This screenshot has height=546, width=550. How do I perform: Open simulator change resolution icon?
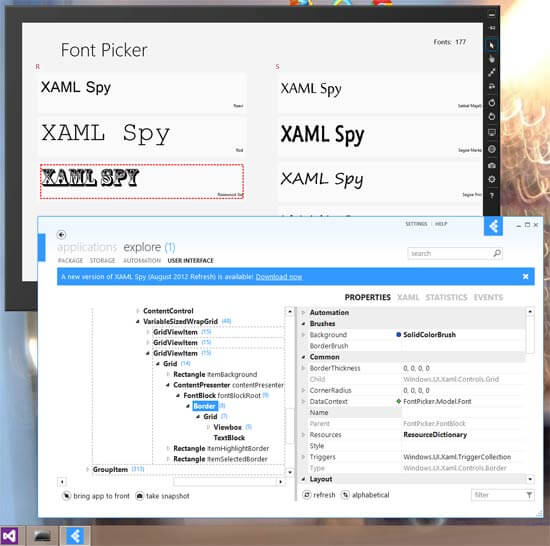(x=491, y=133)
